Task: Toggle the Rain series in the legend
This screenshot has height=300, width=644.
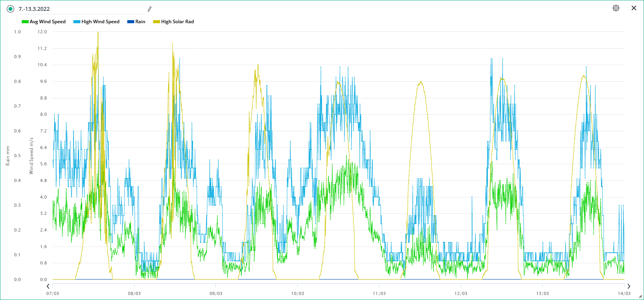Action: click(x=140, y=22)
